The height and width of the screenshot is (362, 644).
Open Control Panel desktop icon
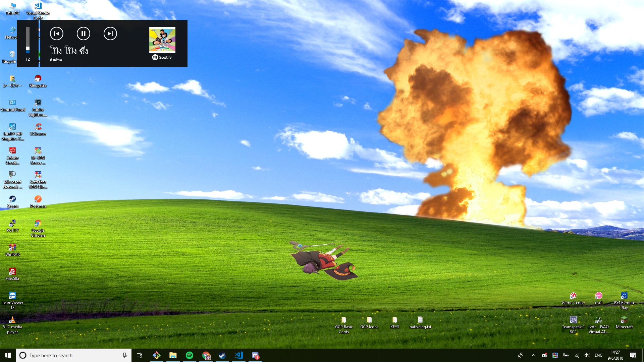(13, 105)
